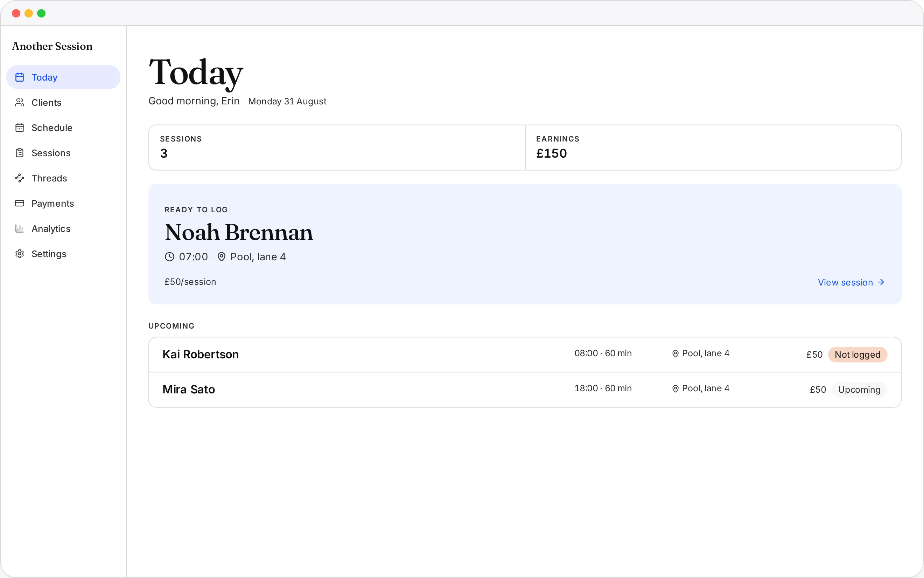Click the UPCOMING section heading
The height and width of the screenshot is (578, 924).
171,326
